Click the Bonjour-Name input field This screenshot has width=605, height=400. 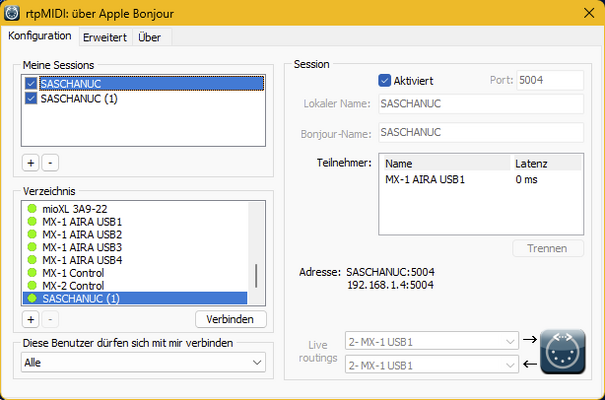[x=479, y=132]
